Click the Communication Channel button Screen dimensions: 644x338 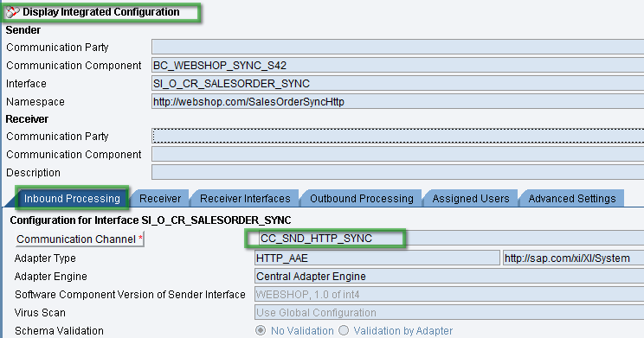[80, 239]
